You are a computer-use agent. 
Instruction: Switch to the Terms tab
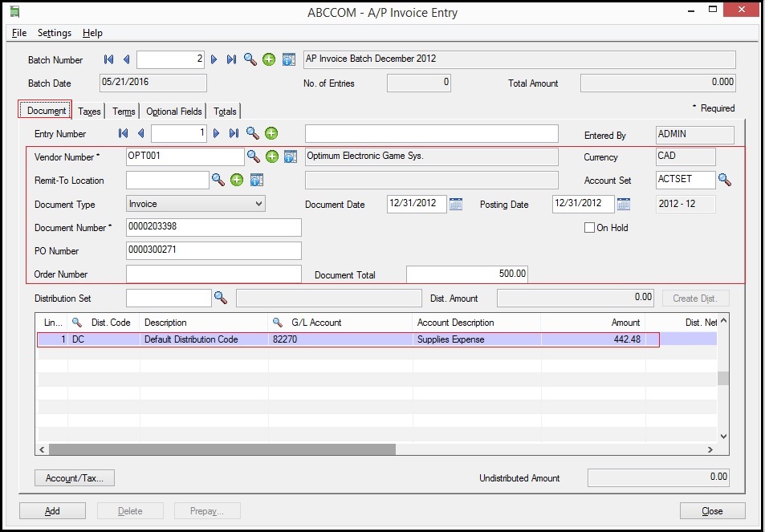tap(124, 112)
